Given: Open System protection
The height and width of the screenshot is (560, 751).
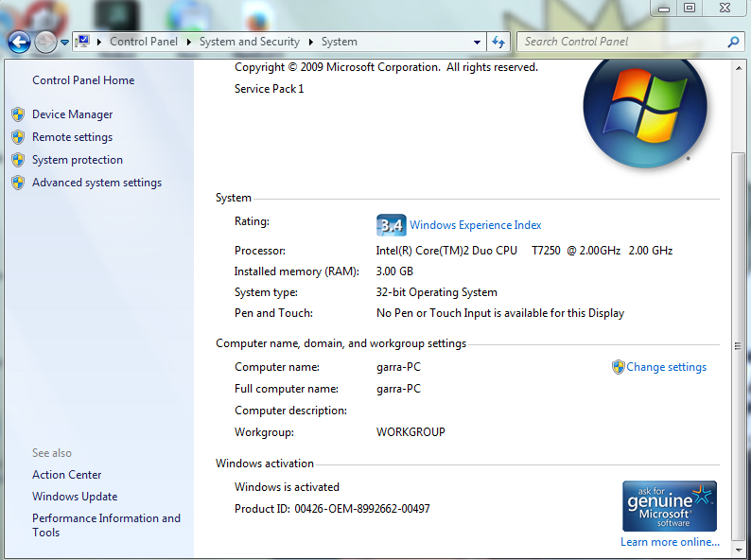Looking at the screenshot, I should pyautogui.click(x=78, y=160).
